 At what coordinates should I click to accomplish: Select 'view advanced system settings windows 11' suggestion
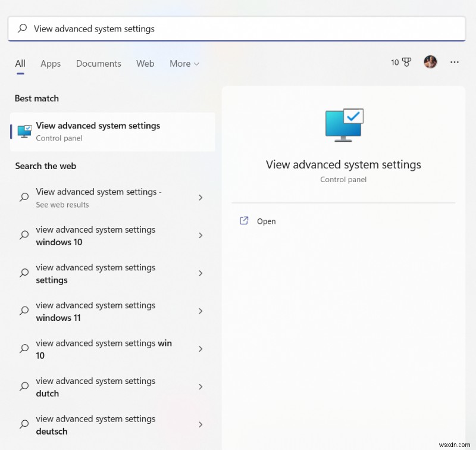click(112, 311)
